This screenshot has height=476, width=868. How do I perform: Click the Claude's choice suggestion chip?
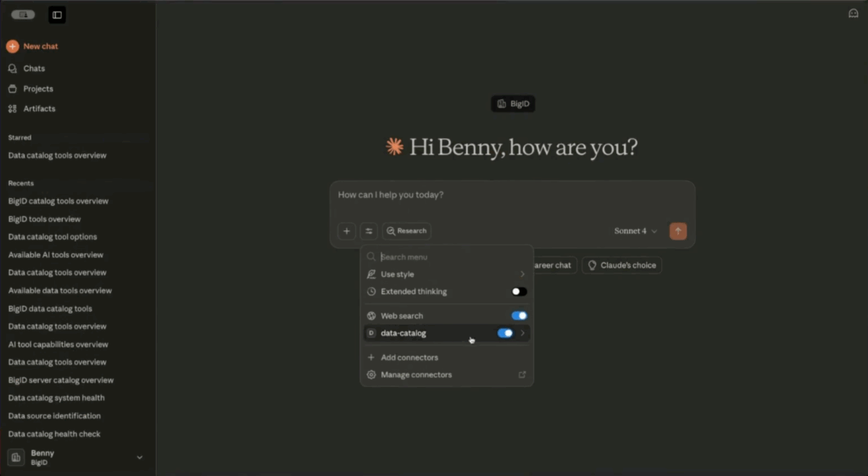click(621, 265)
